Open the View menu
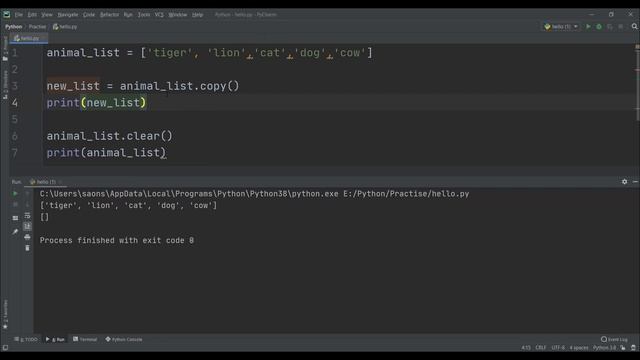640x360 pixels. pyautogui.click(x=47, y=15)
